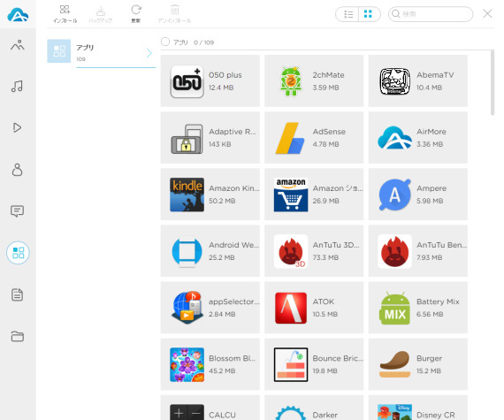Open the Documents section in sidebar
The height and width of the screenshot is (420, 504).
(17, 294)
